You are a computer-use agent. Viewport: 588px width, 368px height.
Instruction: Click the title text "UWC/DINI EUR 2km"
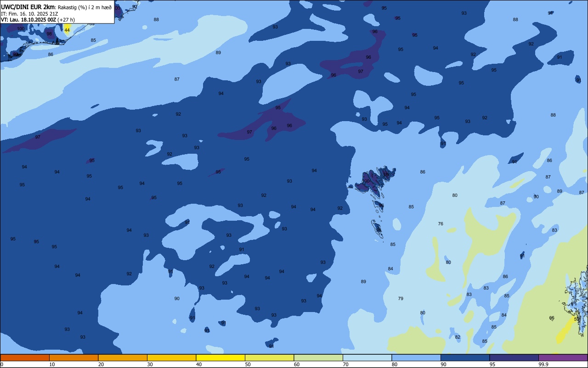[28, 7]
